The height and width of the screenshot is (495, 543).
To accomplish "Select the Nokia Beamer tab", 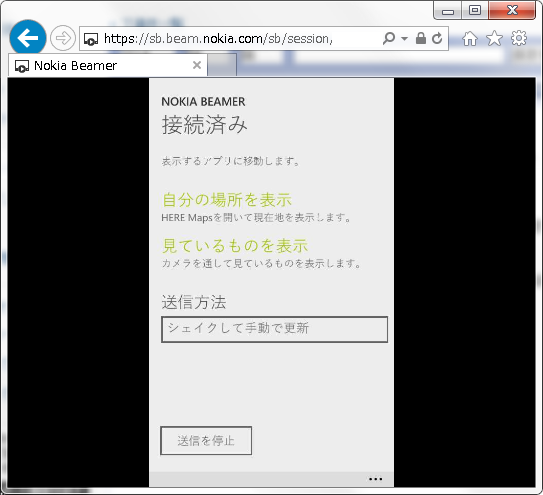I will pyautogui.click(x=107, y=65).
